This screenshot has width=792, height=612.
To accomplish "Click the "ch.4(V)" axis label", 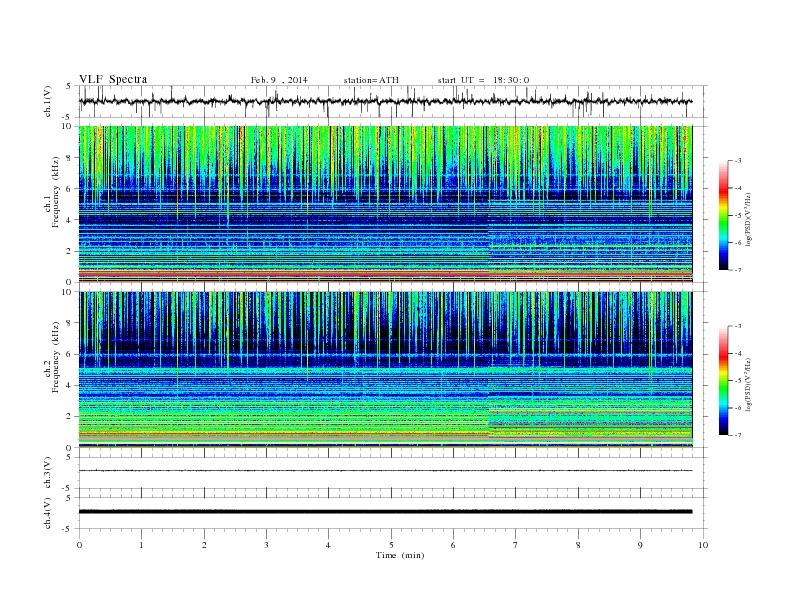I will [x=48, y=513].
